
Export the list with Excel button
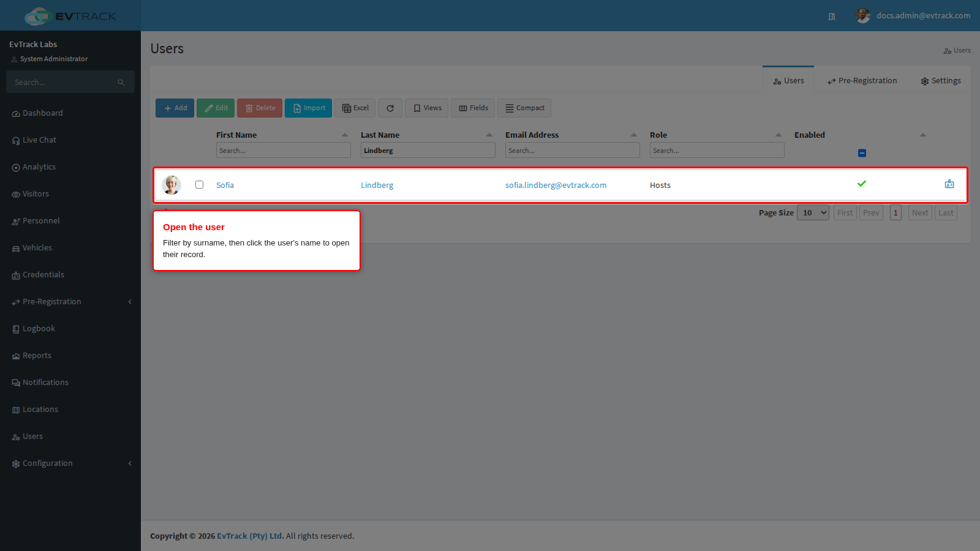coord(355,108)
